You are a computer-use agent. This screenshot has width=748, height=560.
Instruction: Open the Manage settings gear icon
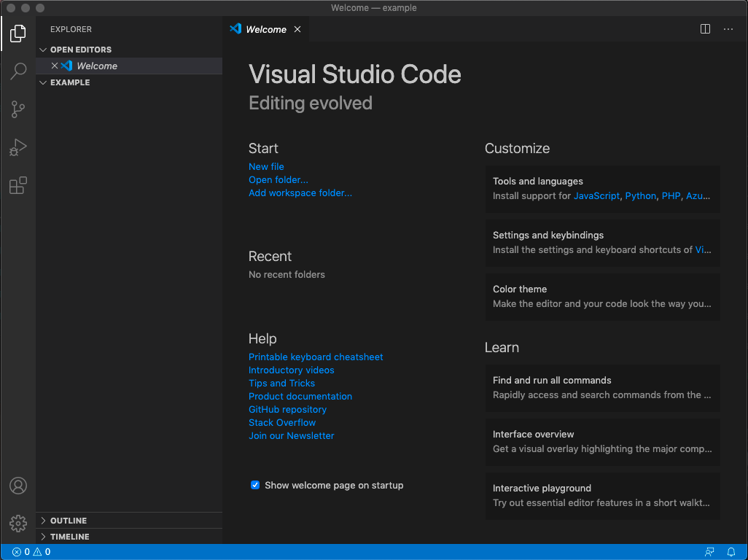click(x=17, y=523)
